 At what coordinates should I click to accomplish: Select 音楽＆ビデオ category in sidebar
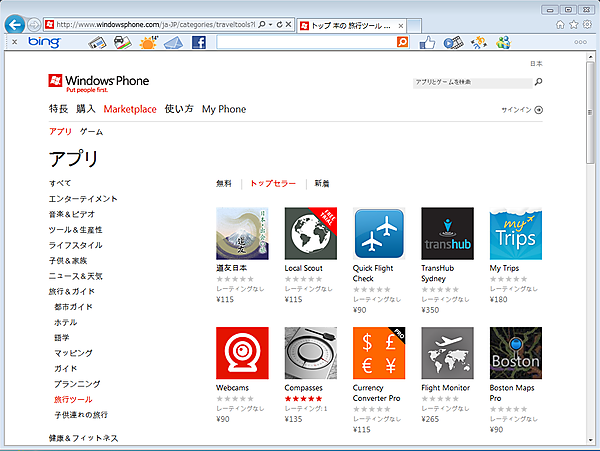tap(72, 214)
